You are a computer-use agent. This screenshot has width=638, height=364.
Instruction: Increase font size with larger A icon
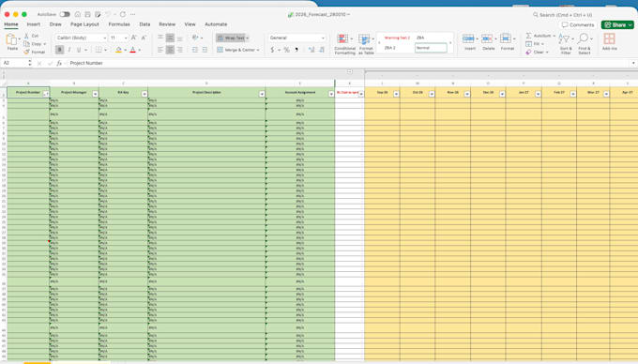pos(133,38)
